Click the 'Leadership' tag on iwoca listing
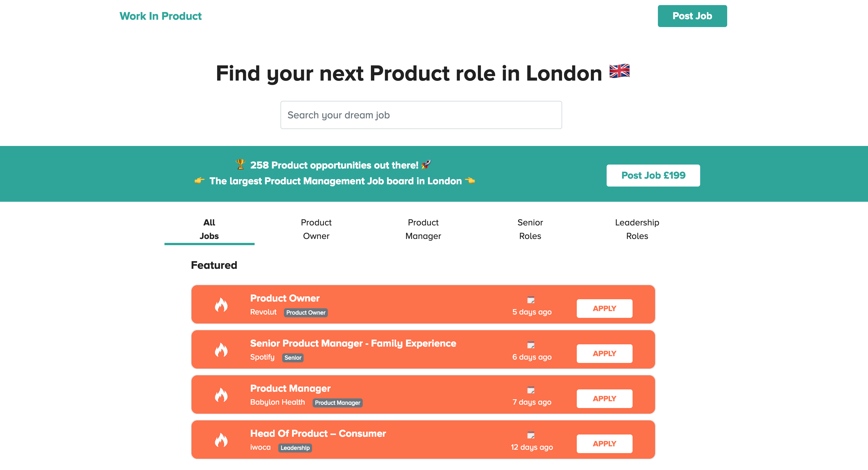868x470 pixels. coord(295,448)
